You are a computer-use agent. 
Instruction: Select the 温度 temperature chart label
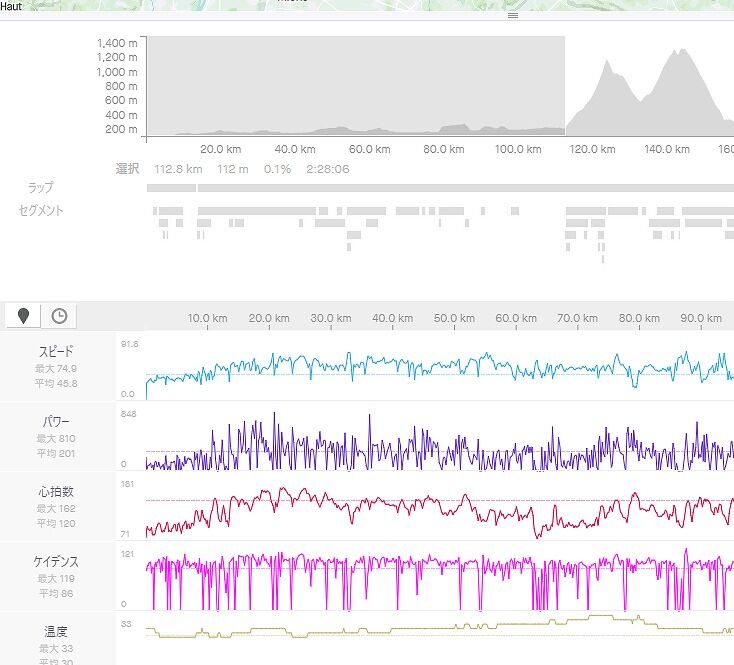tap(56, 632)
